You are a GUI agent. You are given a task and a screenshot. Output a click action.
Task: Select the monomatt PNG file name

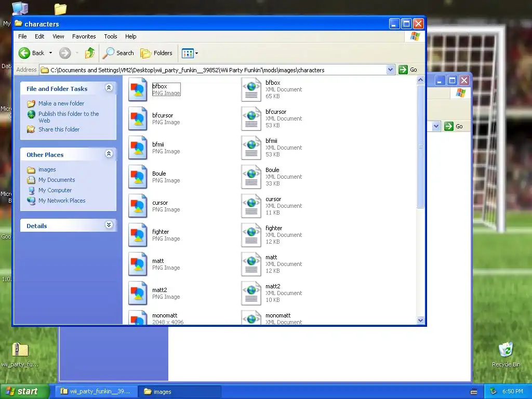coord(165,315)
